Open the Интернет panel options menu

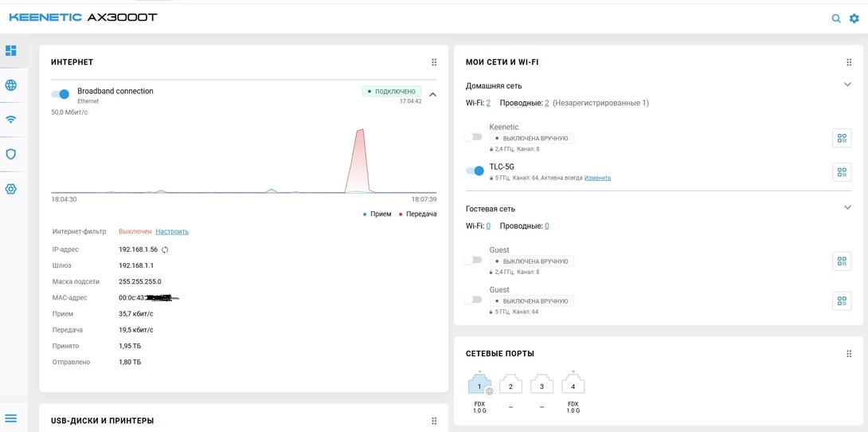pyautogui.click(x=434, y=62)
